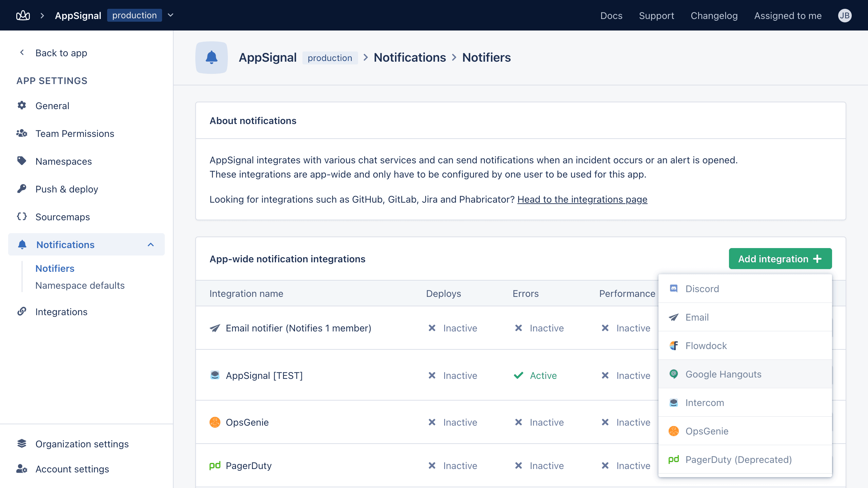868x488 pixels.
Task: Toggle Performance status for AppSignal [TEST]
Action: 626,375
